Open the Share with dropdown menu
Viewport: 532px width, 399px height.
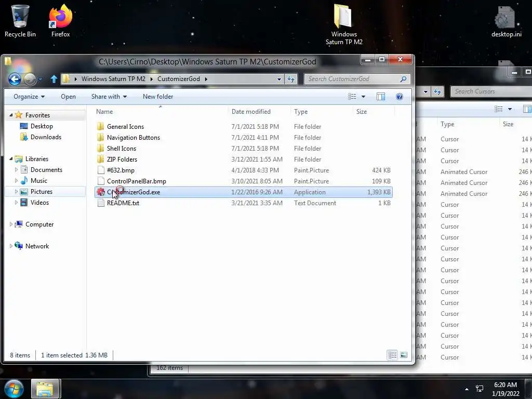tap(109, 97)
